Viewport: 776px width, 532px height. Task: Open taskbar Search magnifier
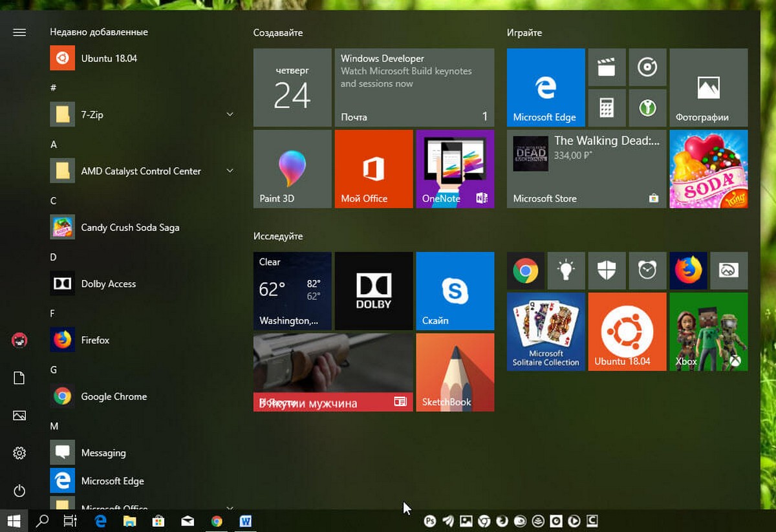[x=43, y=520]
